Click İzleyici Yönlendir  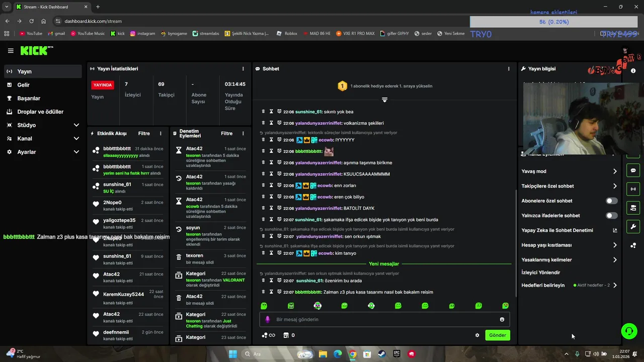[541, 273]
